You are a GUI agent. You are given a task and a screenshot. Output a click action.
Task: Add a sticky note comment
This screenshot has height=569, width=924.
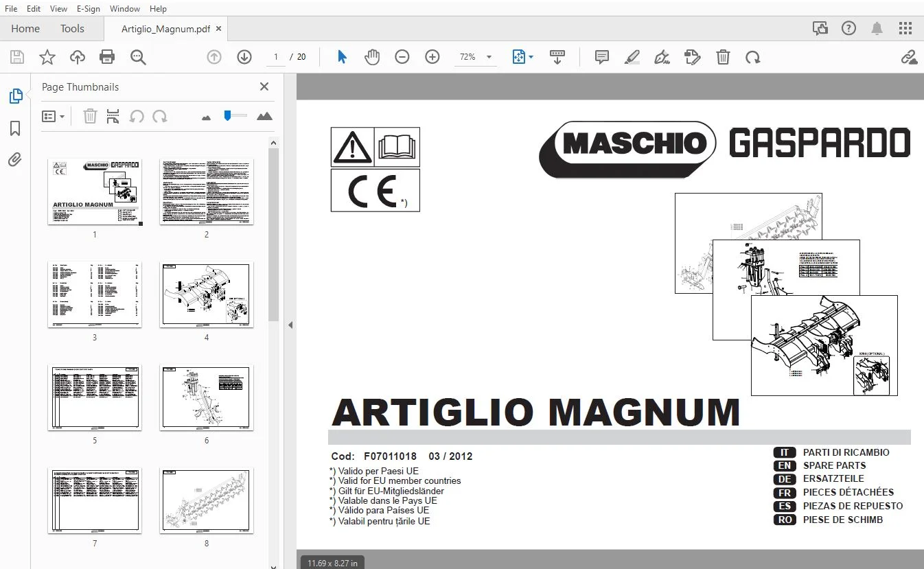[x=602, y=57]
